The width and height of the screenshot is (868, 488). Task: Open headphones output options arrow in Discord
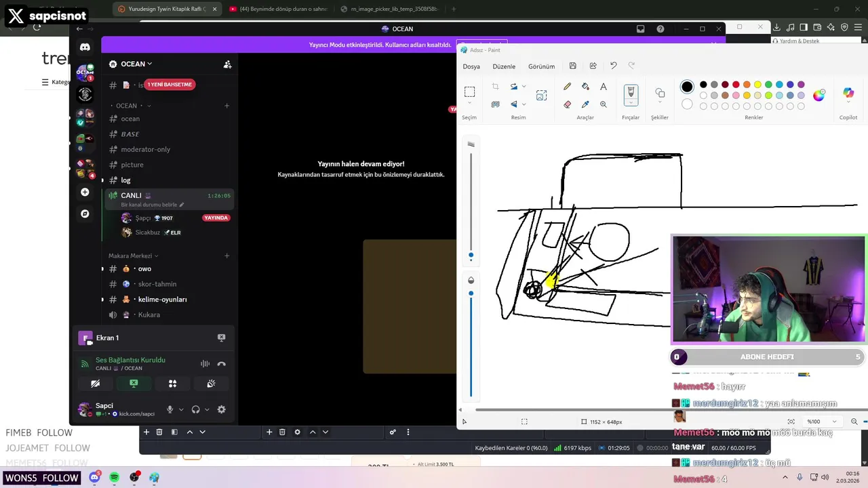click(207, 409)
